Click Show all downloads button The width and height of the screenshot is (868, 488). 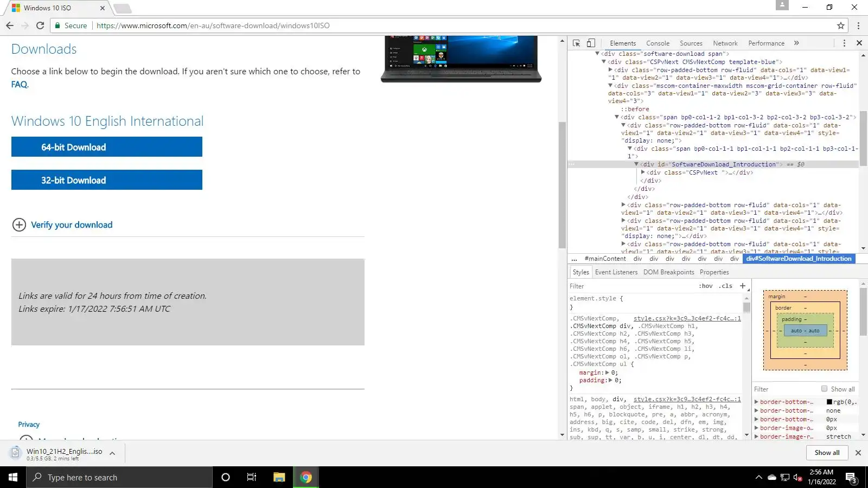point(827,453)
